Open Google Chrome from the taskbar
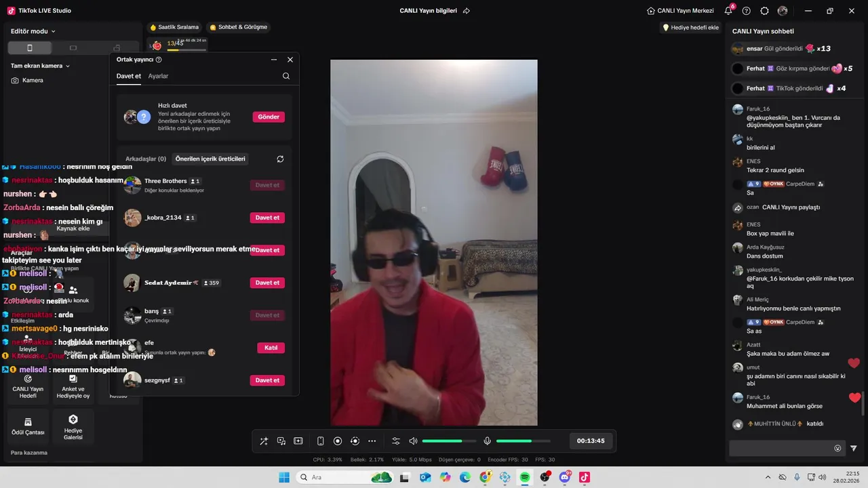This screenshot has height=488, width=868. click(x=485, y=477)
